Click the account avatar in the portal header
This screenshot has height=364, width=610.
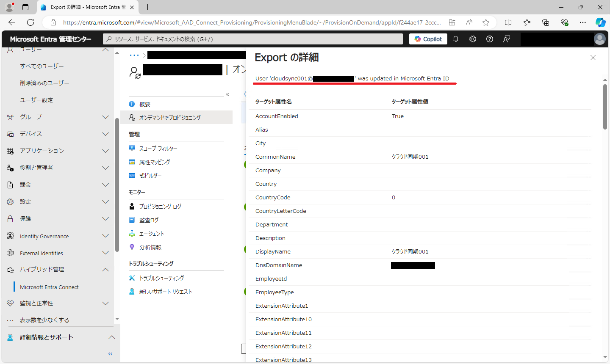pyautogui.click(x=600, y=39)
